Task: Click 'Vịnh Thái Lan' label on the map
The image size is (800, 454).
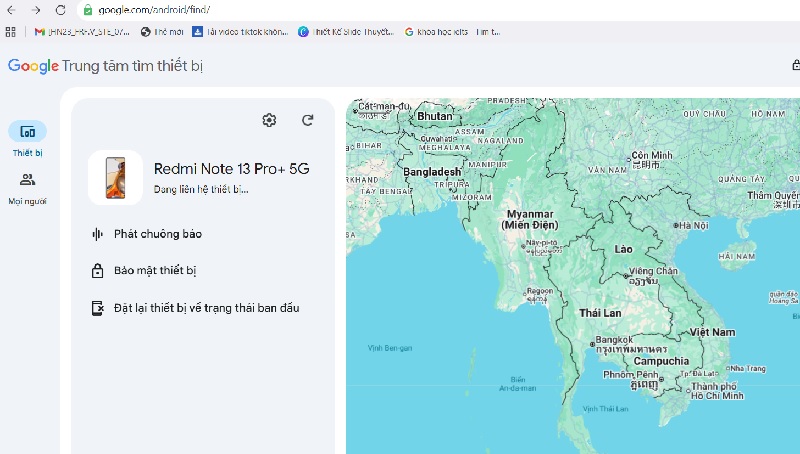Action: (606, 409)
